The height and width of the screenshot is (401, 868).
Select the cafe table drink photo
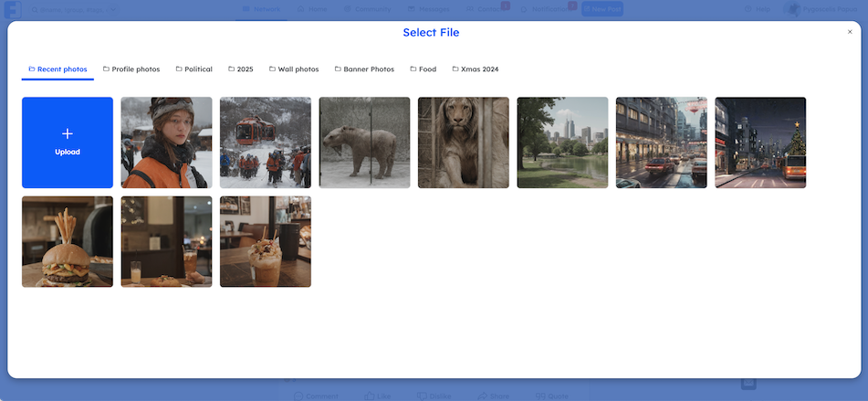click(166, 242)
